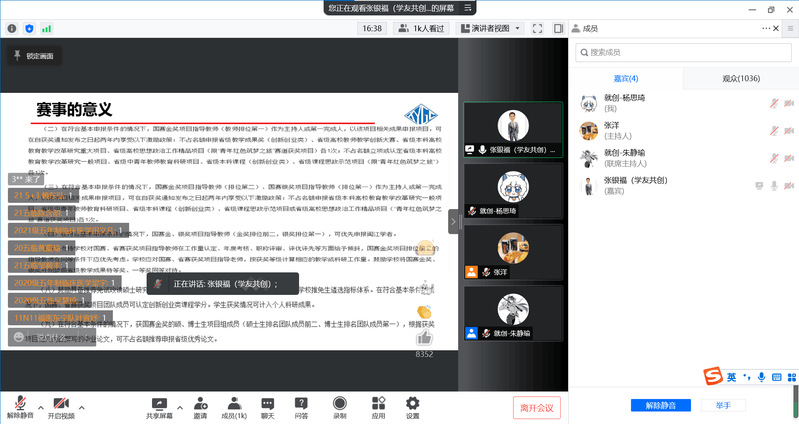Switch to the 观众(1036) tab
The width and height of the screenshot is (799, 424).
tap(741, 78)
